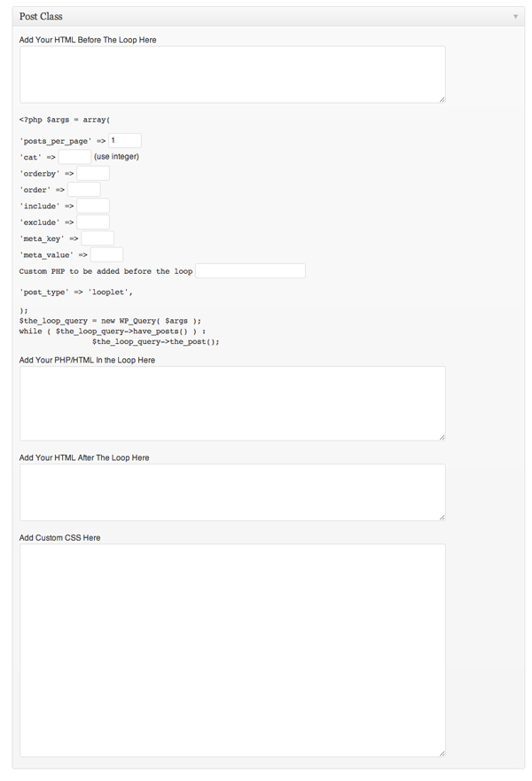Viewport: 532px width, 781px height.
Task: Click the Add Custom CSS textarea
Action: click(232, 651)
